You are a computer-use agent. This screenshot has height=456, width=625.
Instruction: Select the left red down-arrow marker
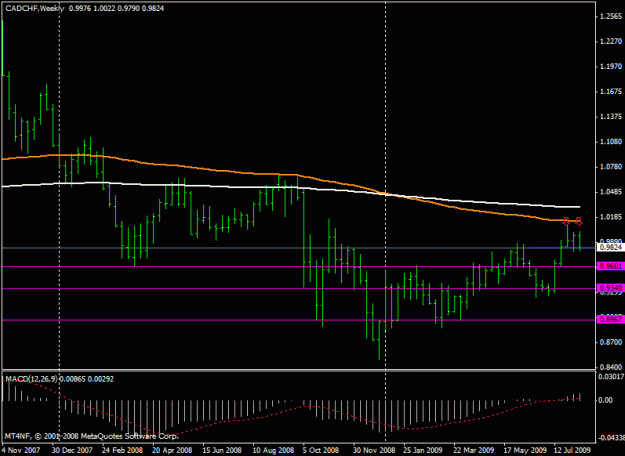tap(566, 221)
